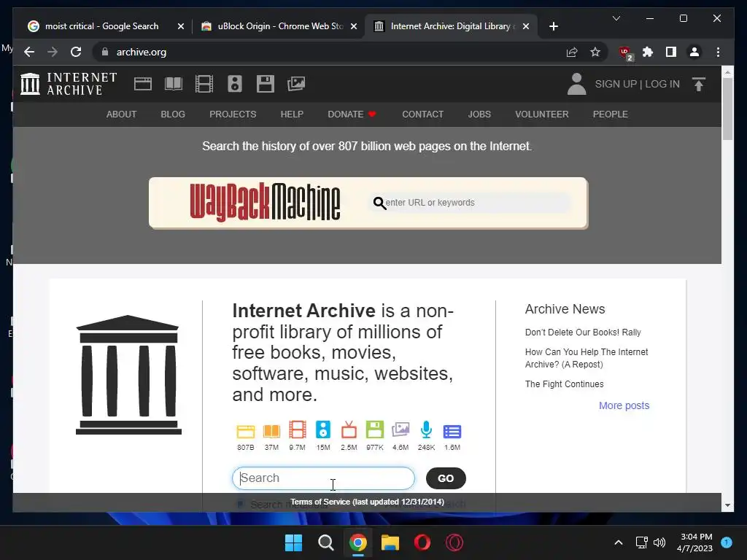Reload the archive.org page

pyautogui.click(x=76, y=52)
